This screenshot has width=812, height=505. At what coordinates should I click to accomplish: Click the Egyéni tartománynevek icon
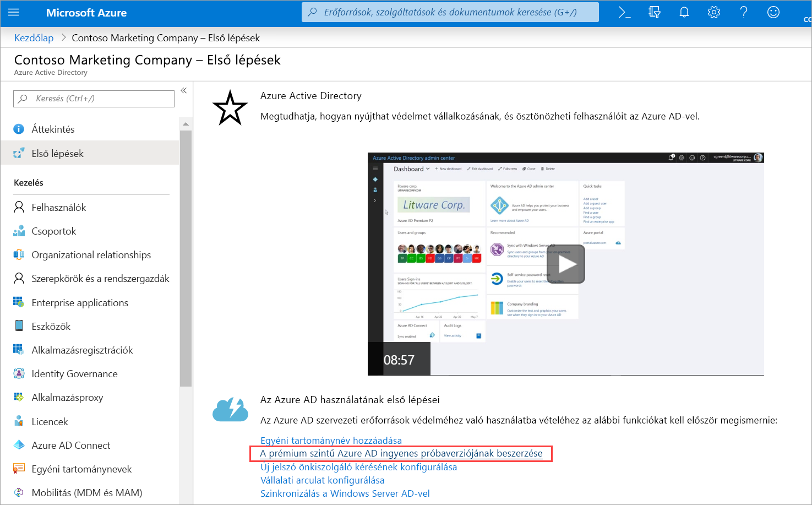[x=19, y=469]
